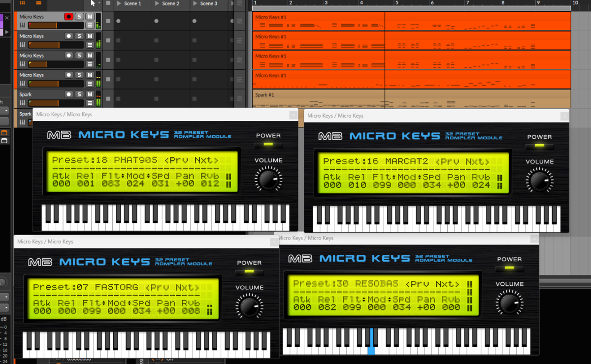Open the third Micro Keys track menu button
591x364 pixels.
90,64
